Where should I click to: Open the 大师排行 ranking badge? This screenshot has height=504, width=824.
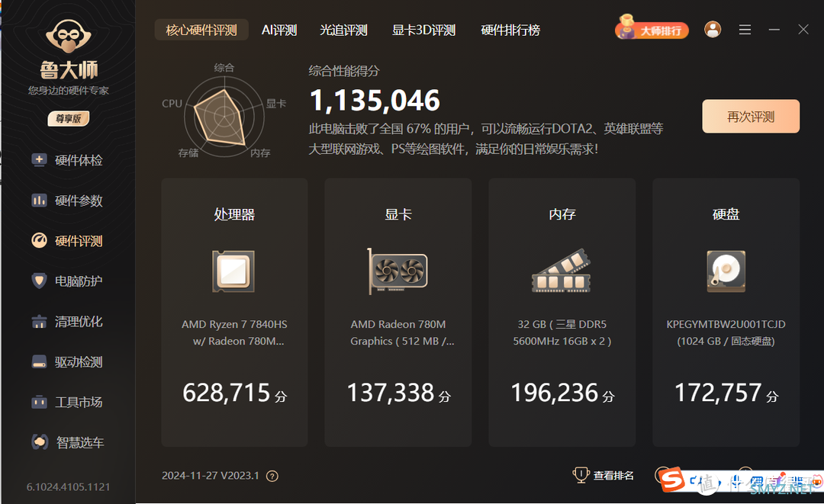pos(652,28)
